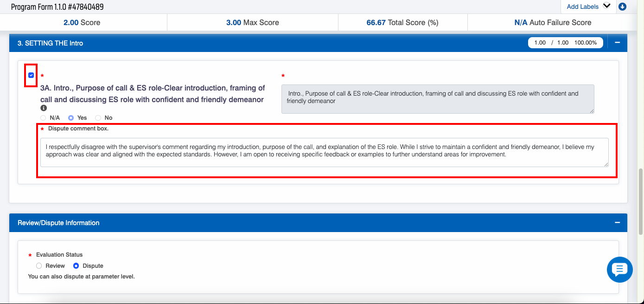Click the download icon beside Add Labels
The image size is (644, 304).
[x=622, y=6]
